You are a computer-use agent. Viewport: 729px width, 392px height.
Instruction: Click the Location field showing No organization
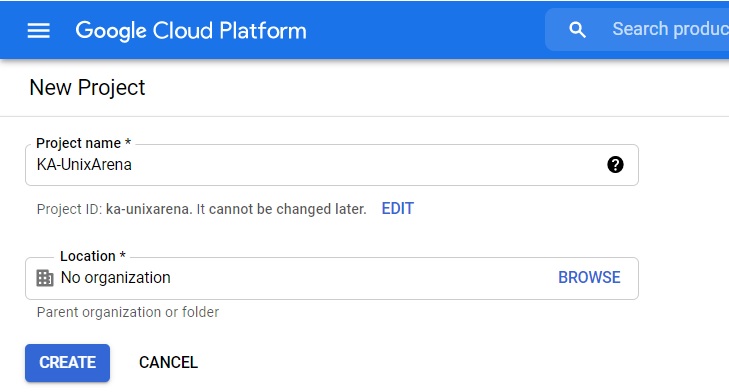(x=331, y=278)
